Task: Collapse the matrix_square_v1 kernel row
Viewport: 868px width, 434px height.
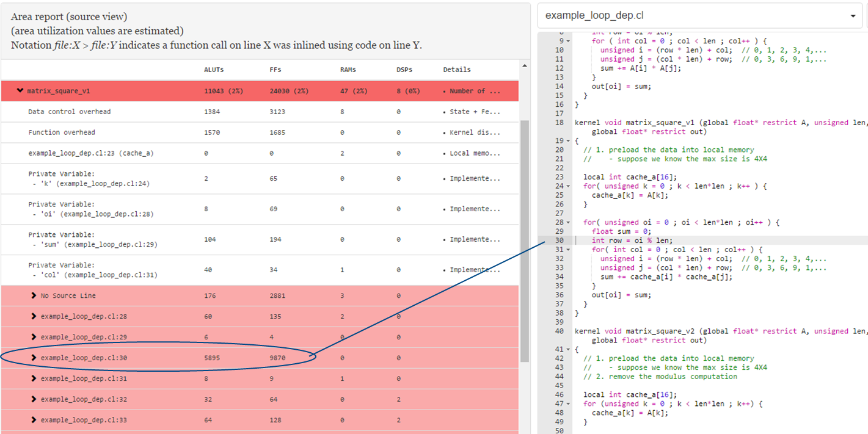Action: coord(20,91)
